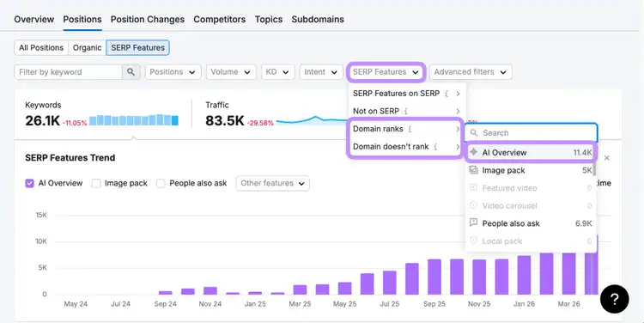This screenshot has height=323, width=644.
Task: Click the Filter by keyword input
Action: [x=68, y=72]
